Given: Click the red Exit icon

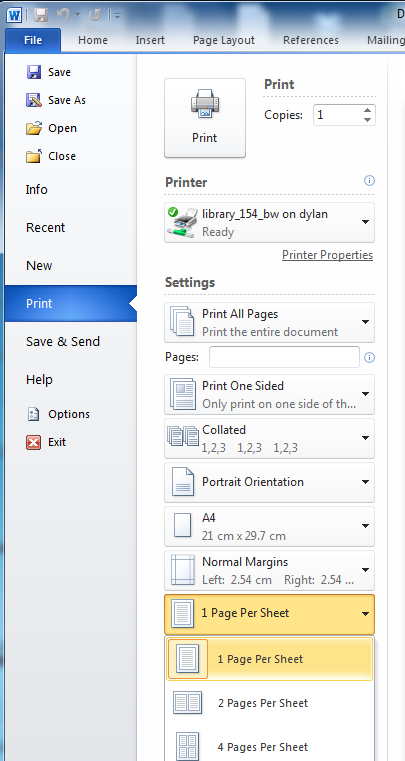Looking at the screenshot, I should 34,442.
